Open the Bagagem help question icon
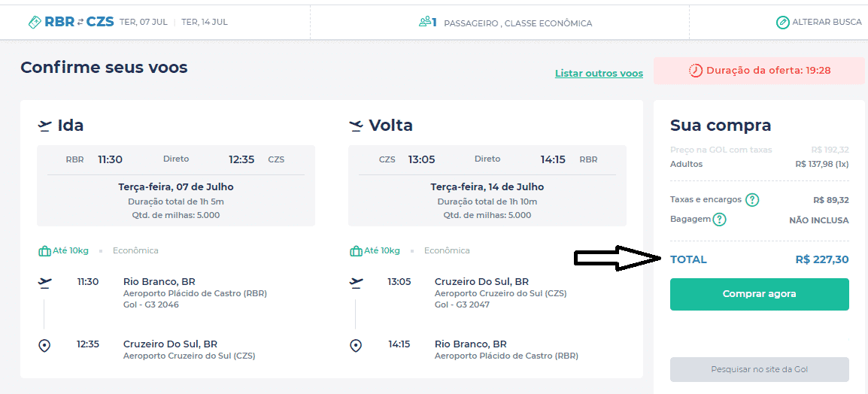Image resolution: width=868 pixels, height=394 pixels. [x=720, y=220]
